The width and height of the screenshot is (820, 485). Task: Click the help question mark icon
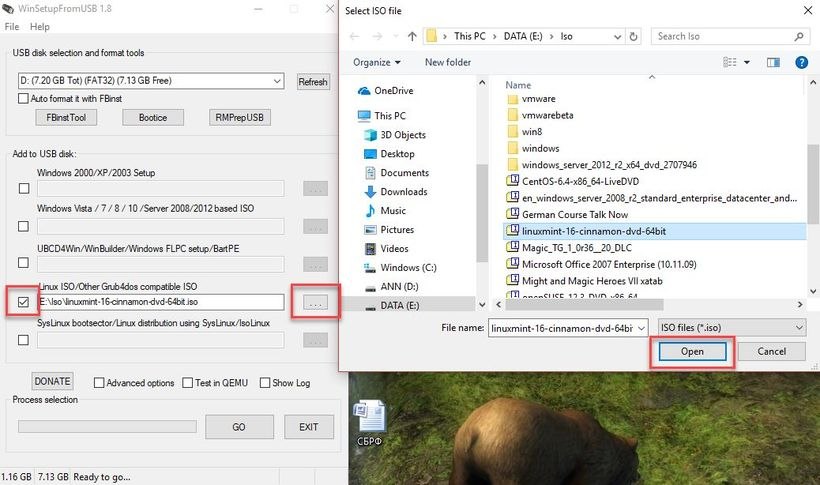click(x=801, y=62)
